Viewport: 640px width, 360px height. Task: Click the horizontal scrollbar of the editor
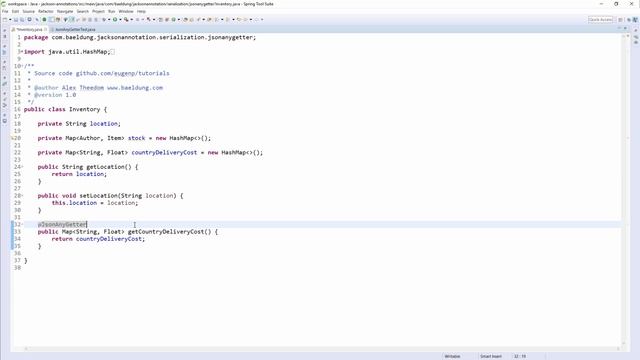pyautogui.click(x=322, y=349)
